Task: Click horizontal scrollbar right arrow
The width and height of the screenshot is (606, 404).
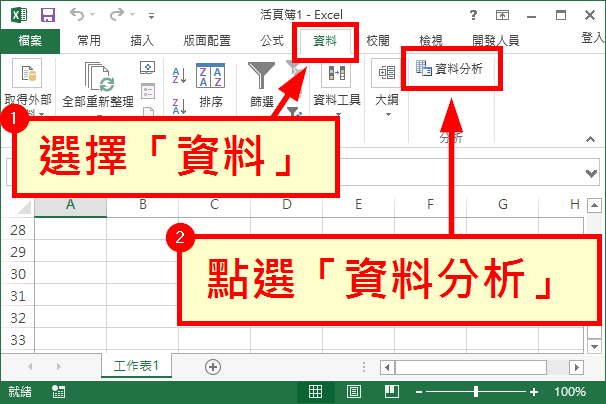Action: pyautogui.click(x=577, y=367)
